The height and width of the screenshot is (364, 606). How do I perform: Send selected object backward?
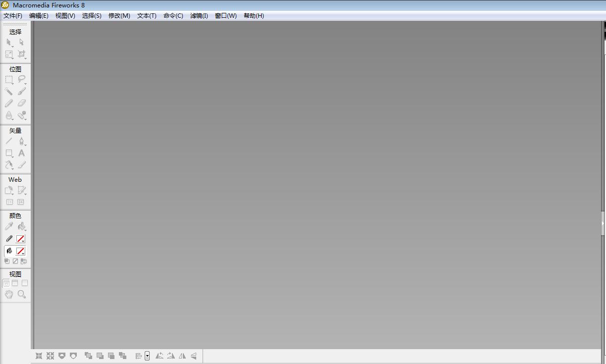pos(111,356)
